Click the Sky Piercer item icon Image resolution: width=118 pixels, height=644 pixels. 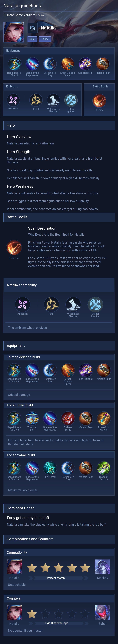pyautogui.click(x=50, y=468)
